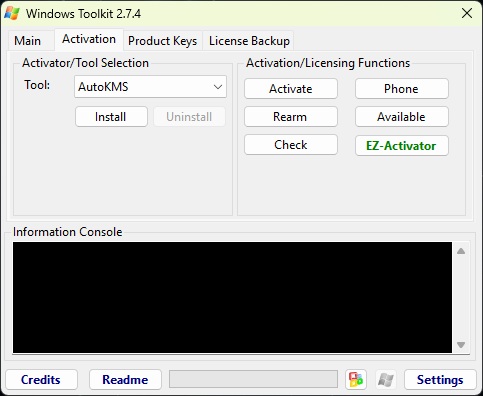
Task: Click the Activate button
Action: pyautogui.click(x=291, y=89)
